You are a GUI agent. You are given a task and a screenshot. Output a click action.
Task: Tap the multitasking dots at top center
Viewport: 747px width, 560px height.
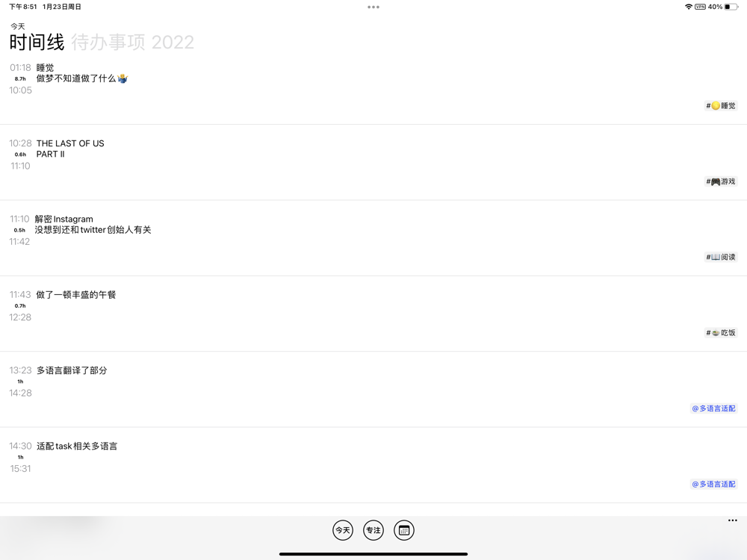click(373, 7)
